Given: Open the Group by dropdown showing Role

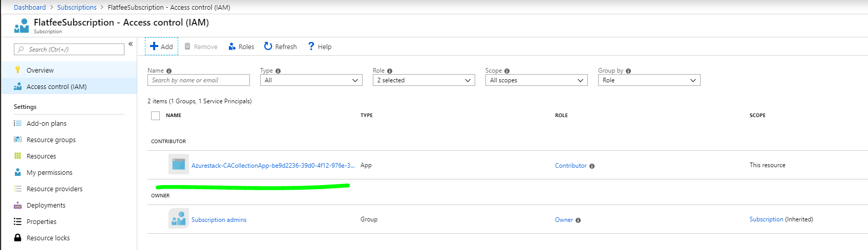Looking at the screenshot, I should point(649,80).
